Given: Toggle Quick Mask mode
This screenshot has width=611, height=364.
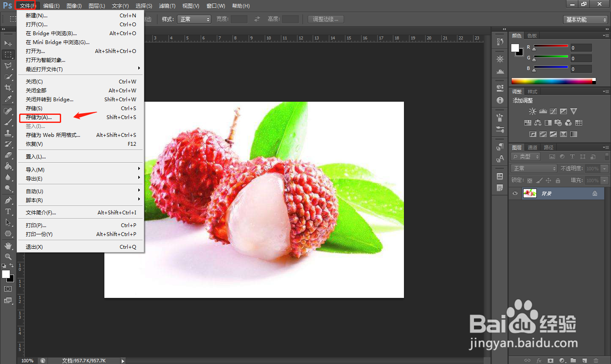Looking at the screenshot, I should pos(8,289).
